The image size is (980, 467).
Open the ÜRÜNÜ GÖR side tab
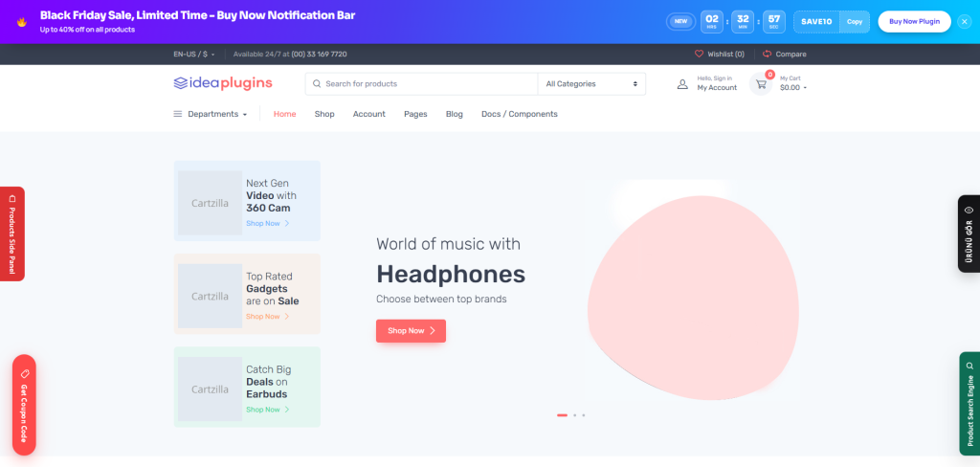point(969,233)
